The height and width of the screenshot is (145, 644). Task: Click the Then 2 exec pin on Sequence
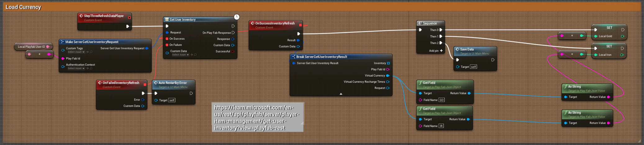pos(441,43)
